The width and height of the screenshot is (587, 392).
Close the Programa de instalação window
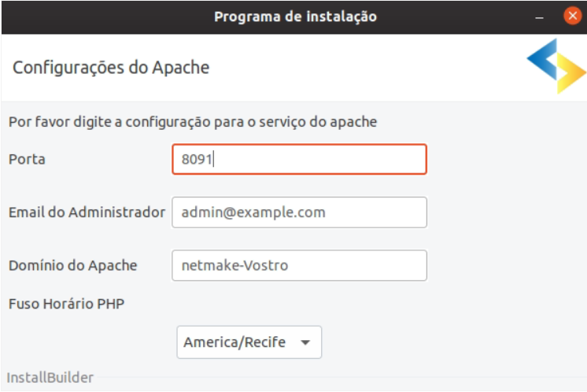[572, 16]
